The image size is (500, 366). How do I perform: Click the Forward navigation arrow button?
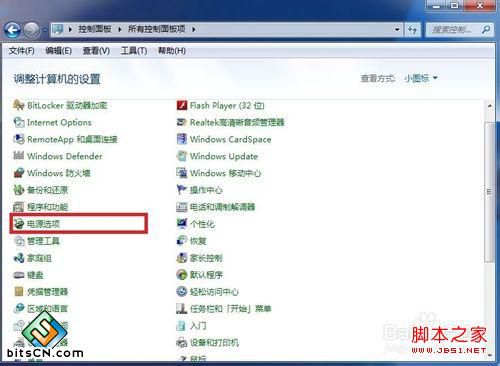point(32,30)
